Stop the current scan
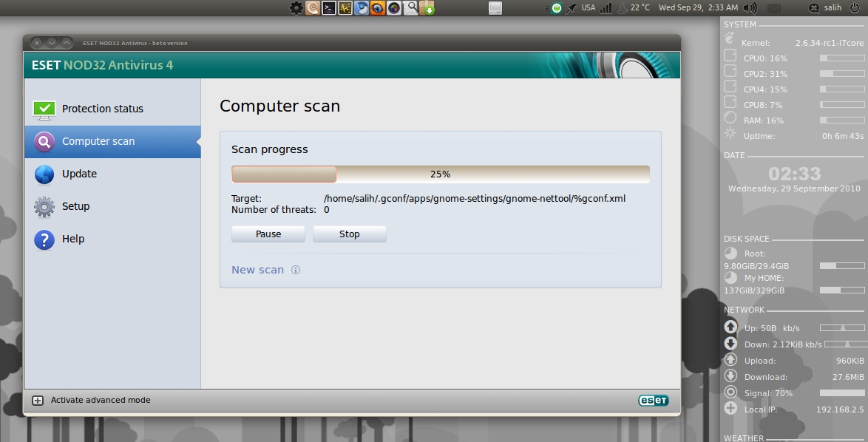The image size is (868, 442). 349,234
